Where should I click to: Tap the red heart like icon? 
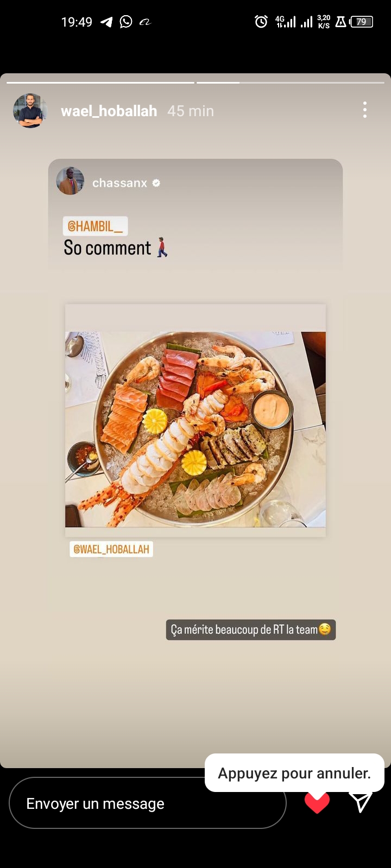pyautogui.click(x=317, y=803)
